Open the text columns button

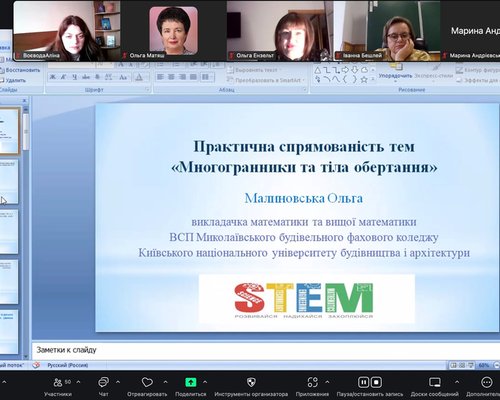[207, 77]
